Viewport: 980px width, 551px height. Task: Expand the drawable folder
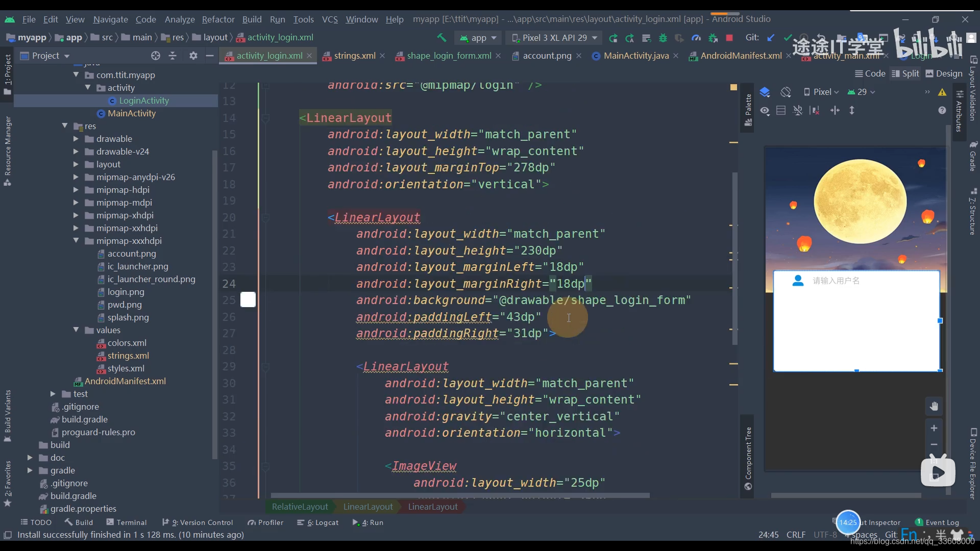(x=76, y=139)
